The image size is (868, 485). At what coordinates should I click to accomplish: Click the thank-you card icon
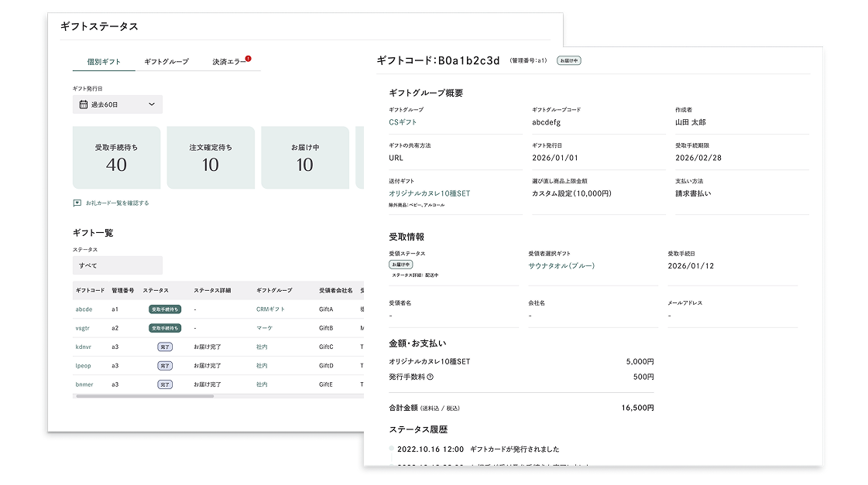tap(77, 203)
